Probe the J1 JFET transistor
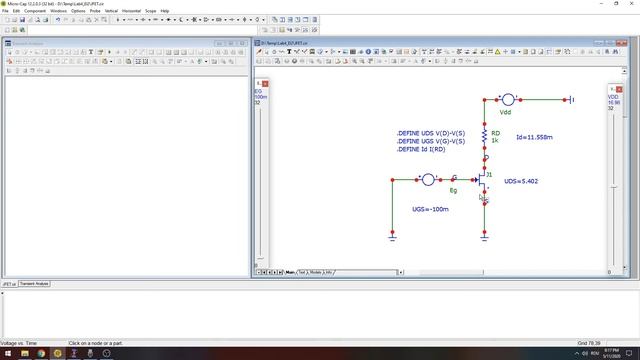Viewport: 640px width, 360px height. [482, 180]
